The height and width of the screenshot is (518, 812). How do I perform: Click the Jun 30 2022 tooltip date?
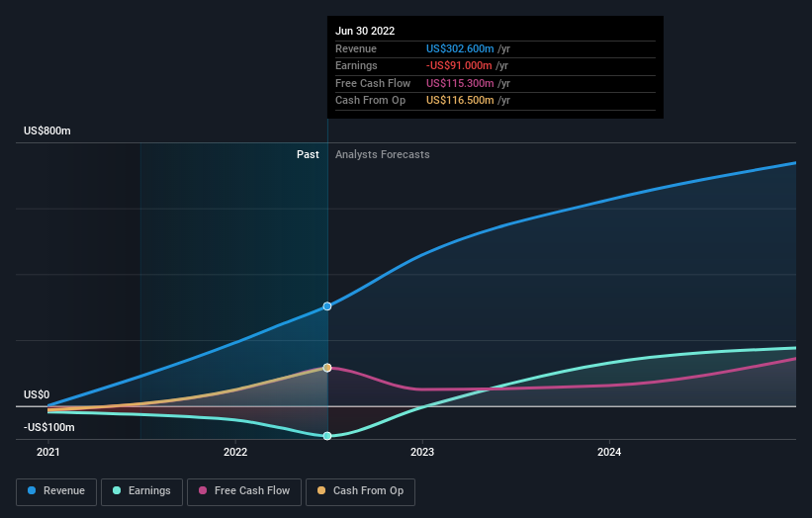(365, 31)
